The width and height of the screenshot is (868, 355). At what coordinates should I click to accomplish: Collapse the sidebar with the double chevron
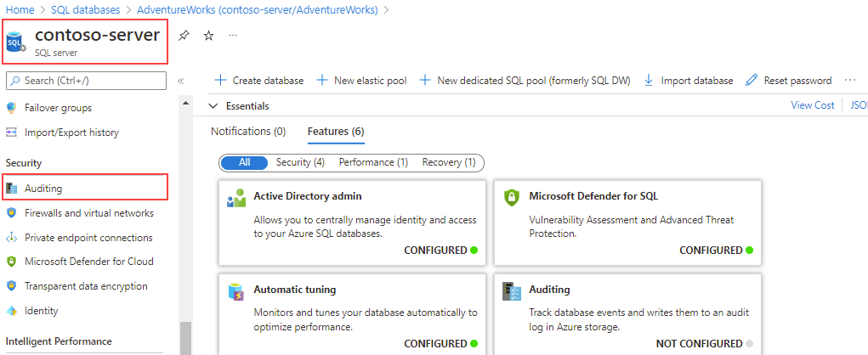point(180,81)
